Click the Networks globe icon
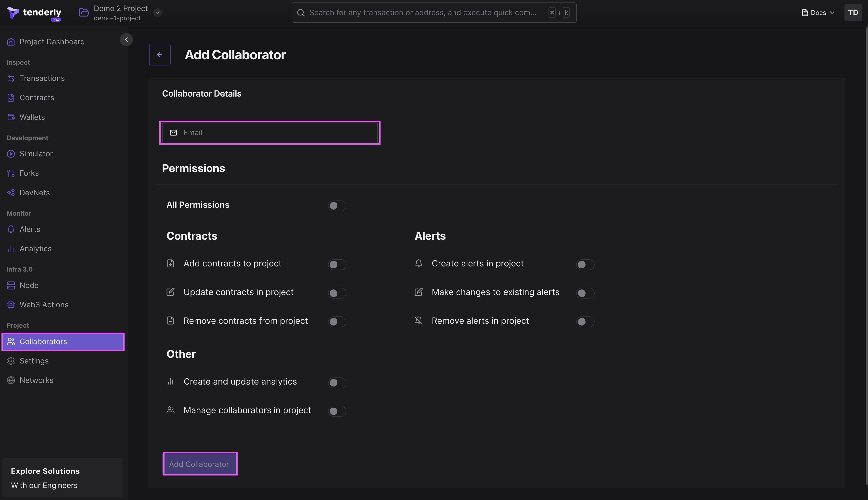The width and height of the screenshot is (868, 500). (11, 380)
